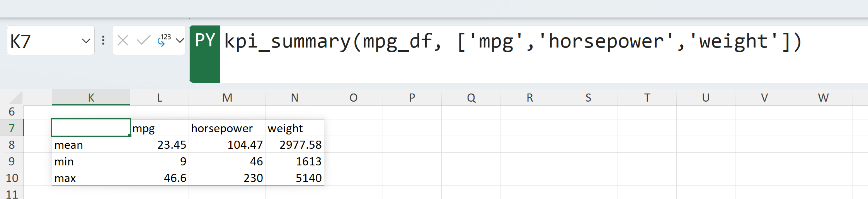Click the checkmark enter icon

click(x=143, y=40)
